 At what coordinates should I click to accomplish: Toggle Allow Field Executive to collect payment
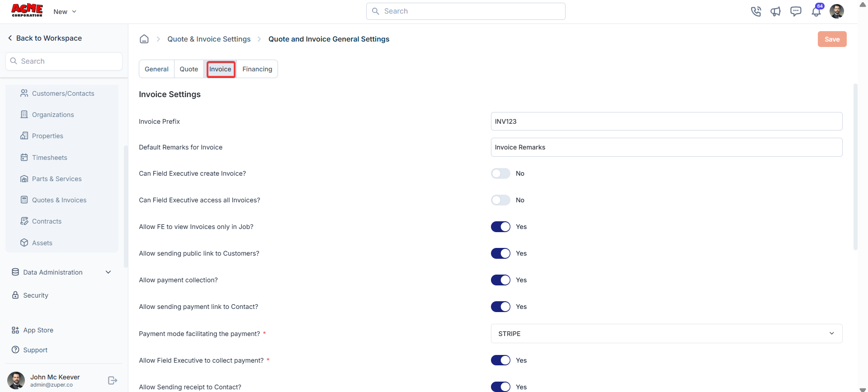click(x=500, y=360)
